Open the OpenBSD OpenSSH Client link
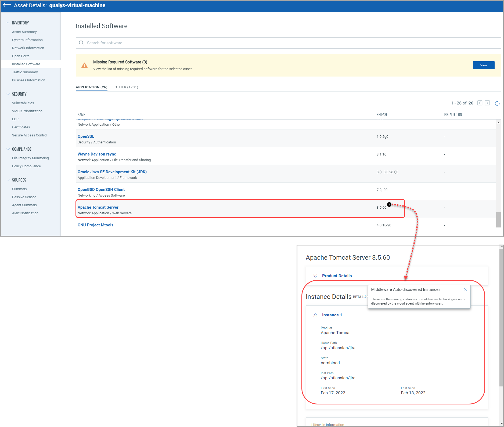The width and height of the screenshot is (504, 427). (101, 190)
